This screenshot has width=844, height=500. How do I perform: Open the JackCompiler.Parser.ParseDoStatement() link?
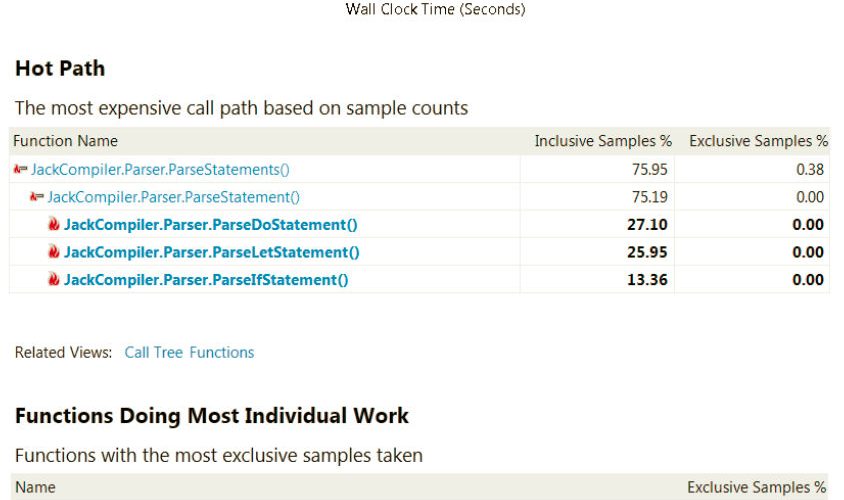tap(210, 225)
